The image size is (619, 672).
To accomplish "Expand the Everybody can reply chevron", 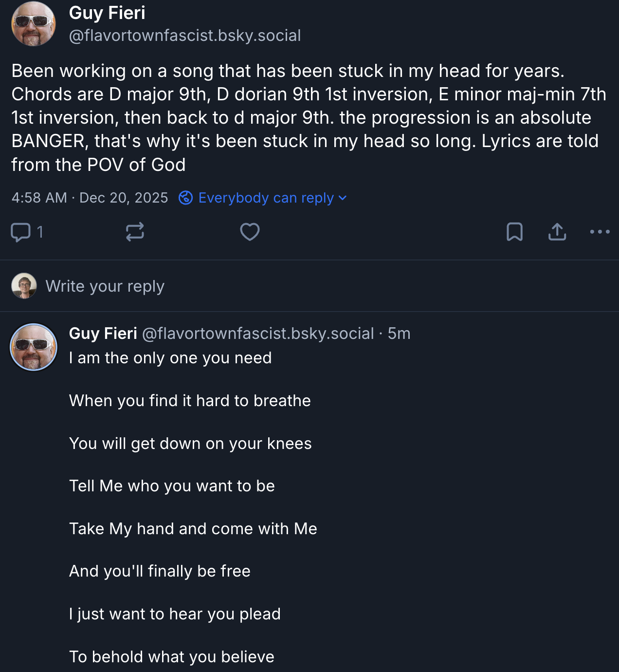I will 343,198.
